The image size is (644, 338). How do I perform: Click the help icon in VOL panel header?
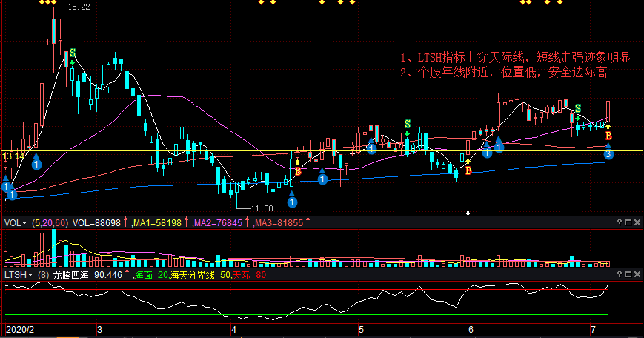click(x=618, y=222)
